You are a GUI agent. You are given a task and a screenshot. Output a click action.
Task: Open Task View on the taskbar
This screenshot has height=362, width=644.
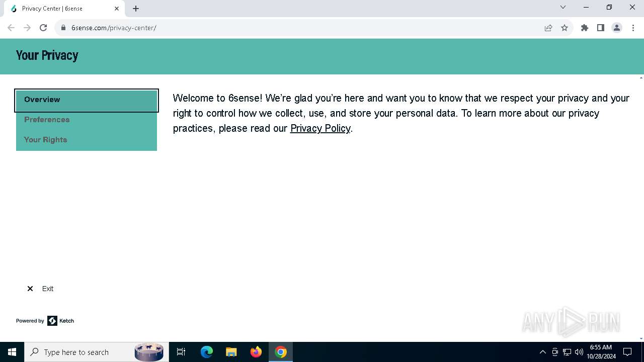[181, 352]
